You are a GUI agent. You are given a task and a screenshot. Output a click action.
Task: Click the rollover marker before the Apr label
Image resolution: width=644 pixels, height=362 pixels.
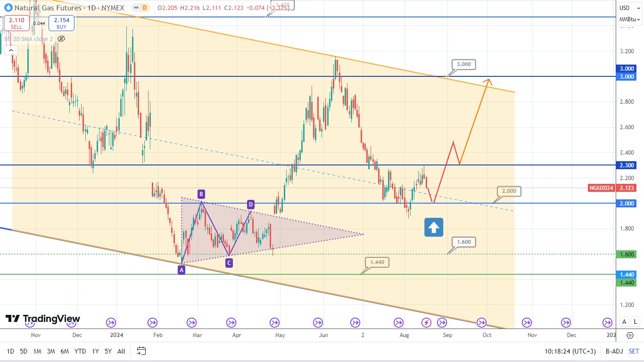point(231,322)
